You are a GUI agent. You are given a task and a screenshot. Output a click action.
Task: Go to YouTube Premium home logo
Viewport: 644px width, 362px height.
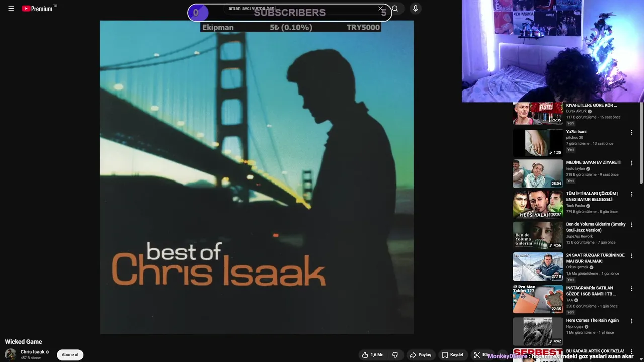[x=38, y=9]
